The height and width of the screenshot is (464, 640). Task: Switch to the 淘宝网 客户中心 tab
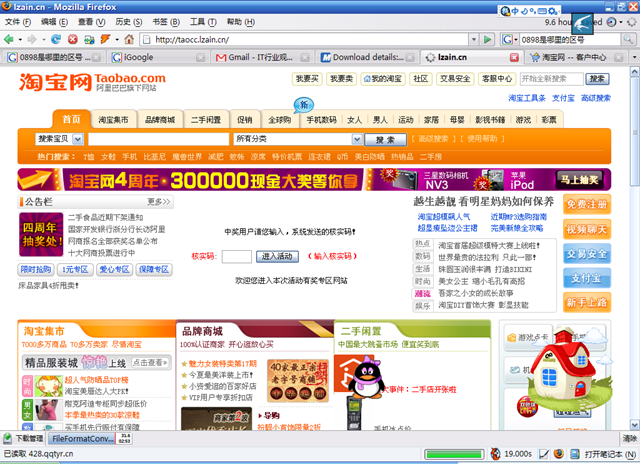(576, 58)
